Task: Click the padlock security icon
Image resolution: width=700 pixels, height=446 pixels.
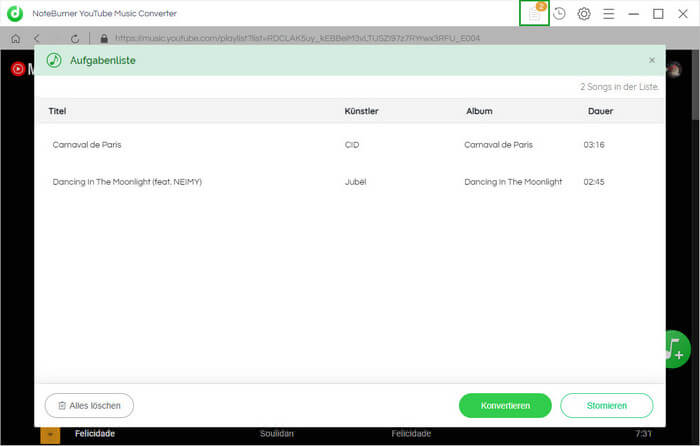Action: [x=104, y=39]
